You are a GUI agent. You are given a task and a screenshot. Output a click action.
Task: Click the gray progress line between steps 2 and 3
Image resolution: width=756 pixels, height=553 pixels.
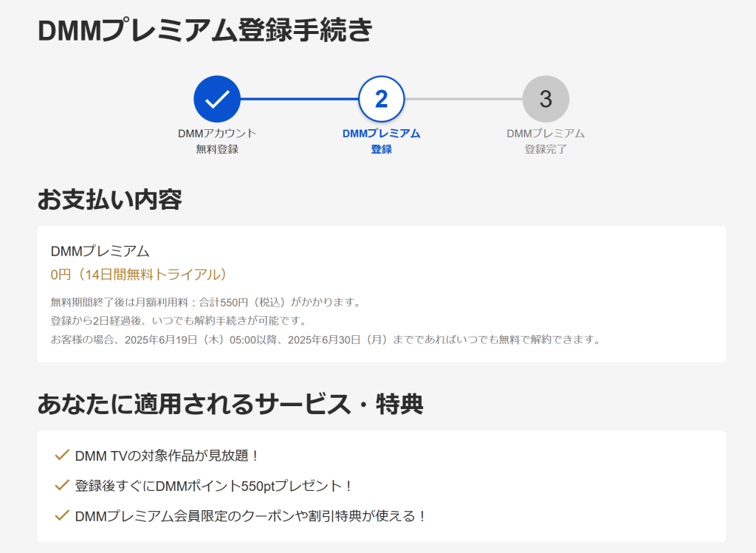coord(463,99)
